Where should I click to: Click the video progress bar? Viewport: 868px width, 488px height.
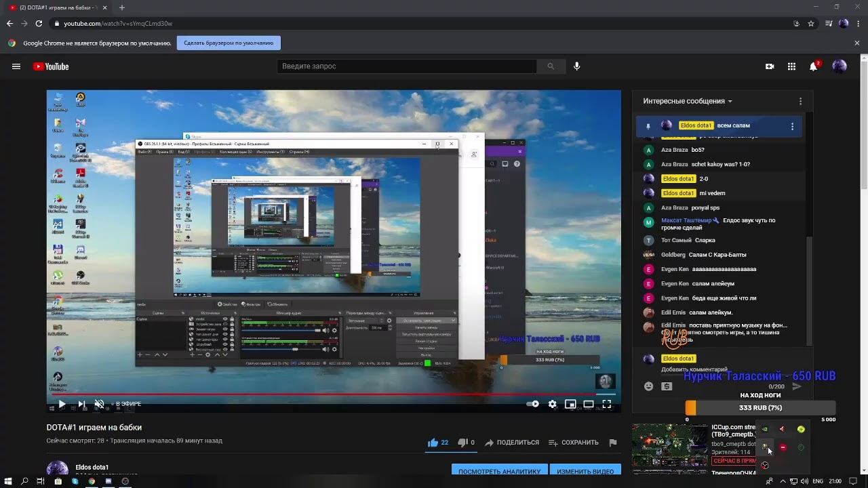click(x=334, y=394)
